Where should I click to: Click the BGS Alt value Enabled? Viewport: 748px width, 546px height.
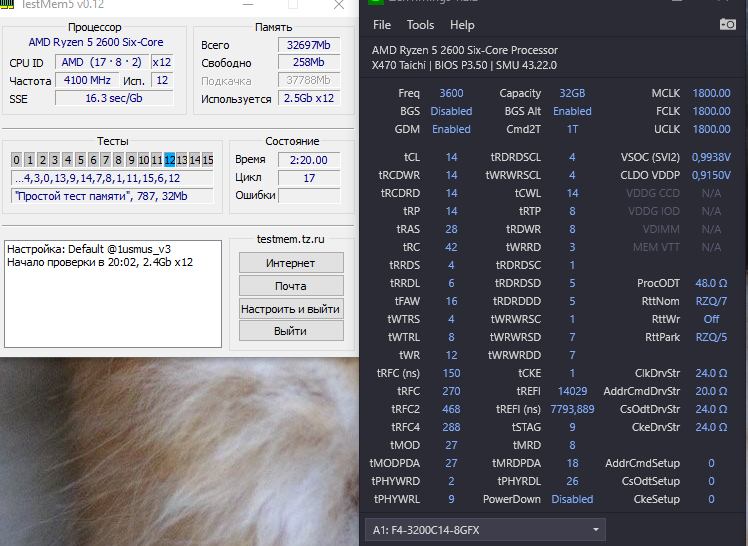coord(572,111)
